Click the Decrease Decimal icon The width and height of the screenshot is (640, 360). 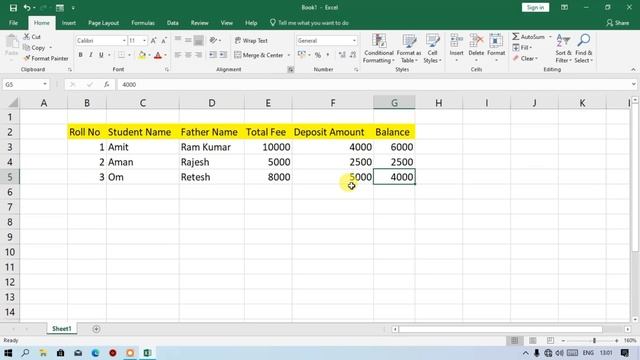point(353,55)
